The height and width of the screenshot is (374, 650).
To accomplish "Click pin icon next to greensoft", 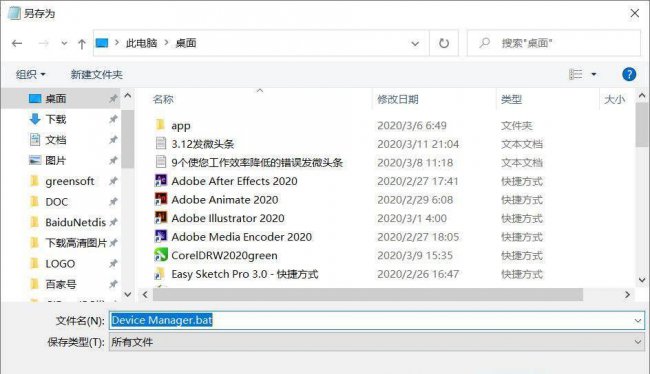I will (x=113, y=181).
